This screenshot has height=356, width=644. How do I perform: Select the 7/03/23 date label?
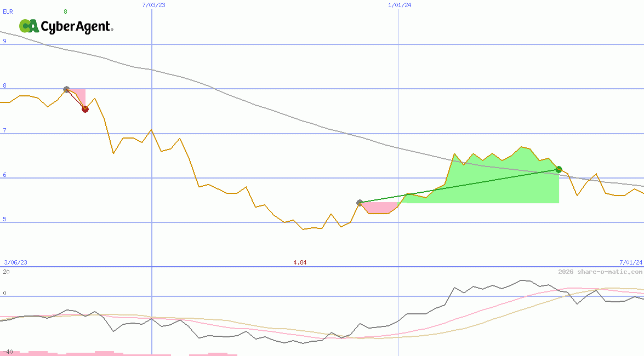(153, 5)
